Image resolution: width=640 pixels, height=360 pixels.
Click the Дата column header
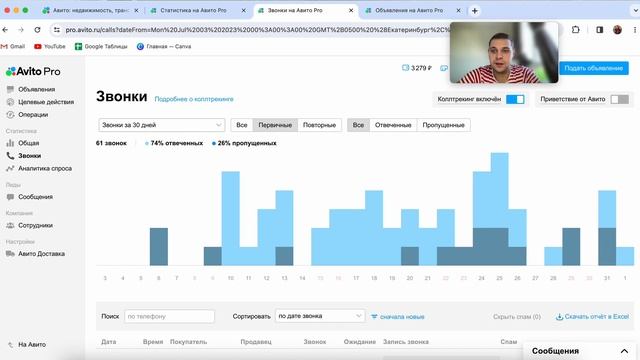pos(109,342)
